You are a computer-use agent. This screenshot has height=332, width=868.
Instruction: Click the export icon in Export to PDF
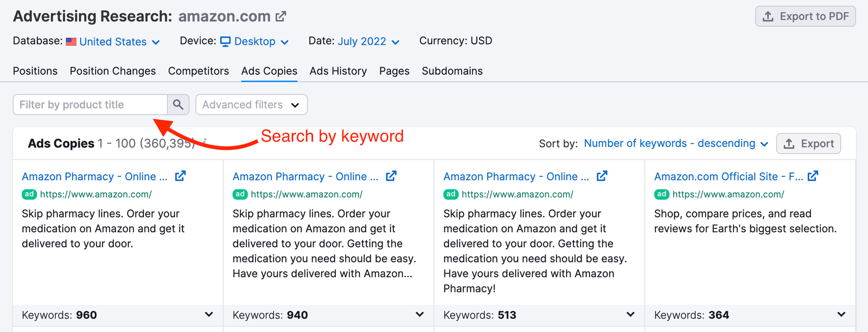(x=768, y=16)
